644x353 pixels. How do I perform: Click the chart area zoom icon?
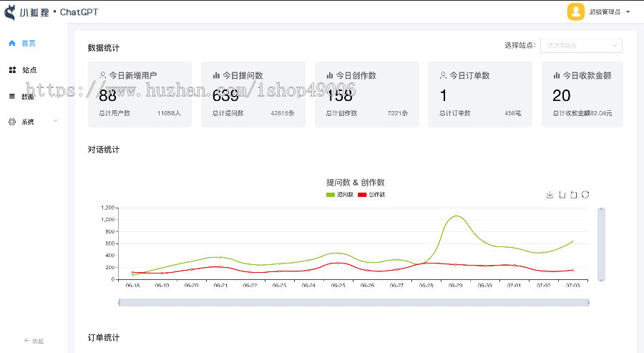click(562, 195)
